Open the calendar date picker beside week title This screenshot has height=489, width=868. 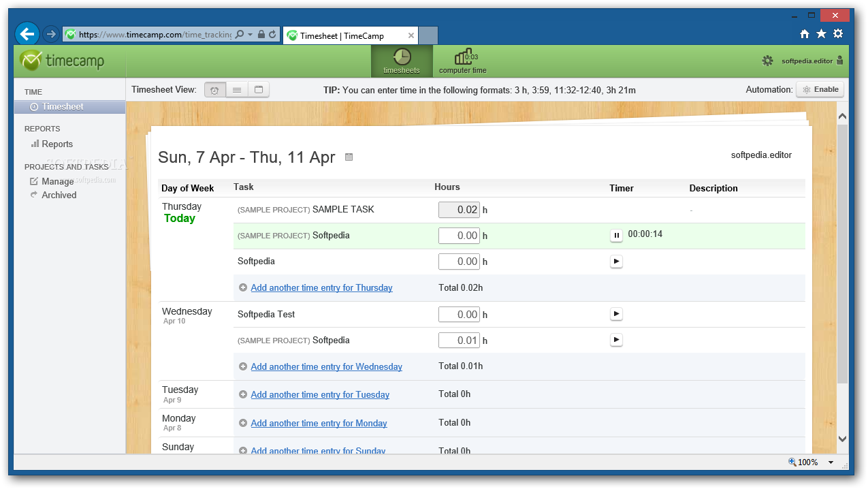[349, 157]
